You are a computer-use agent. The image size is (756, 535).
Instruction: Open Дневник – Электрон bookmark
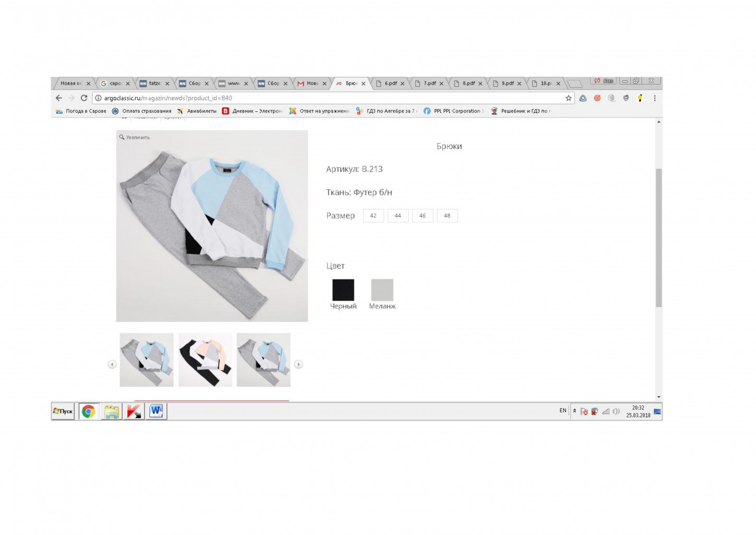(252, 111)
